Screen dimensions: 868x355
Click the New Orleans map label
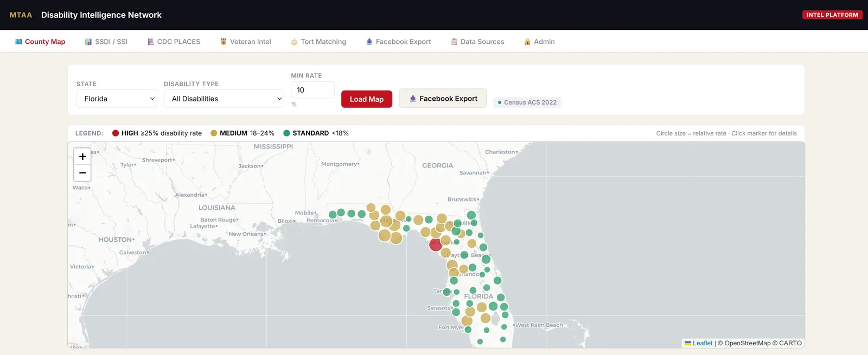246,234
